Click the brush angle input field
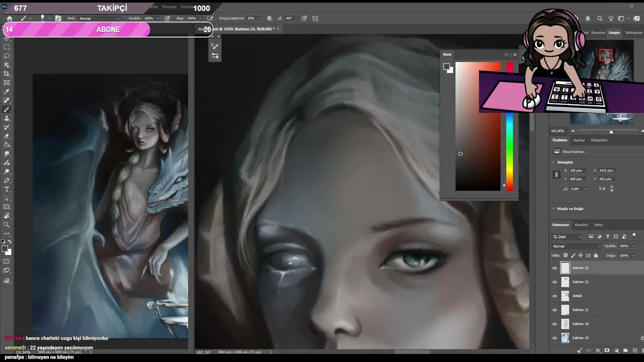This screenshot has width=644, height=362. [289, 19]
